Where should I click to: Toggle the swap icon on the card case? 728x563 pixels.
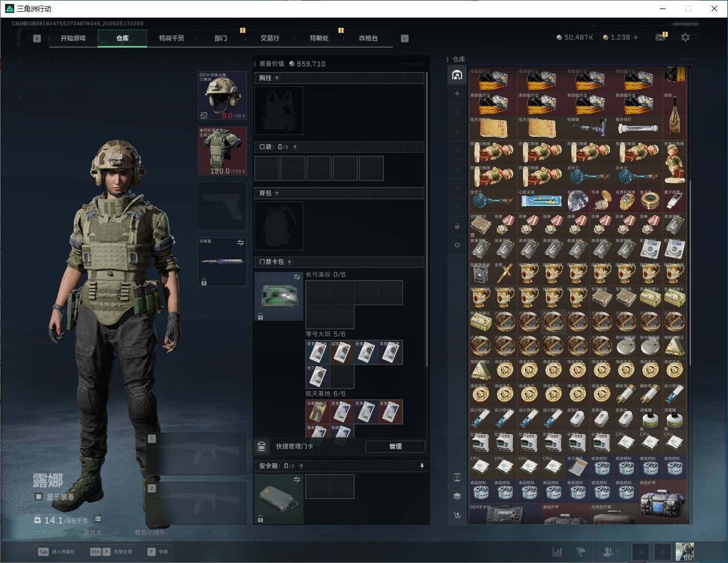297,277
